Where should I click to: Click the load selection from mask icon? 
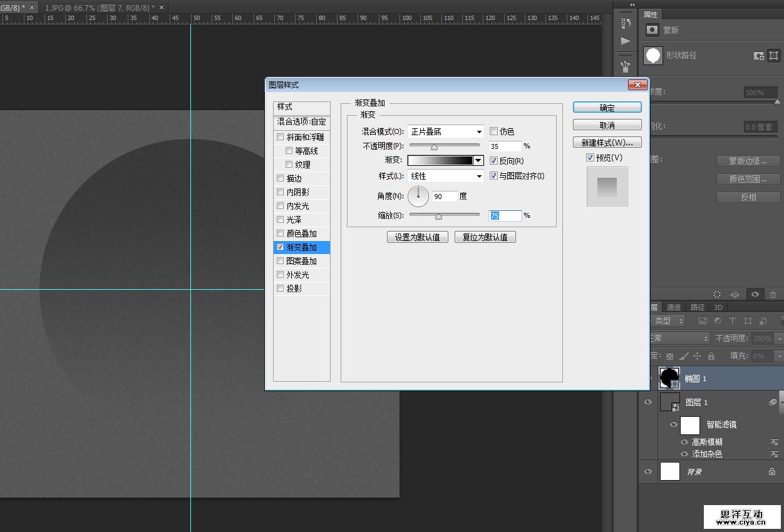click(x=718, y=294)
